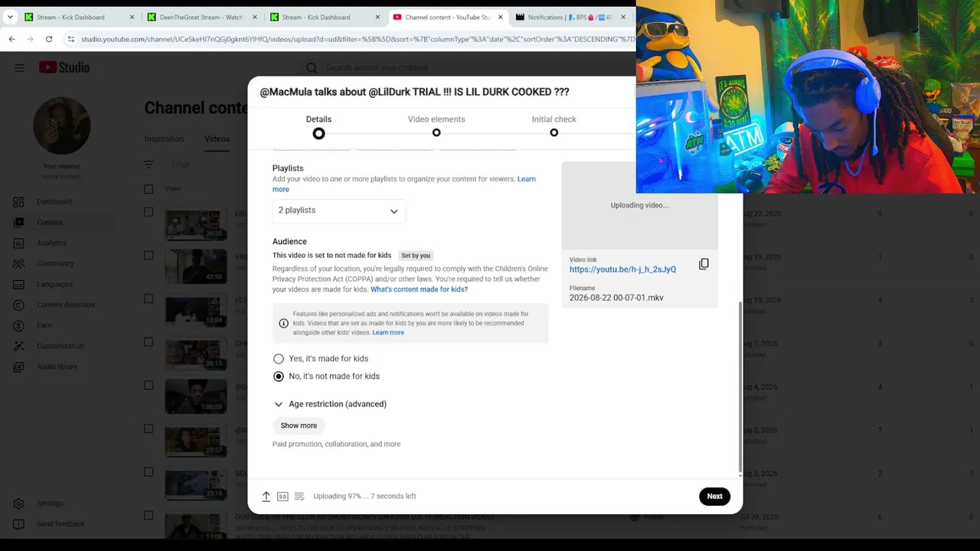Open the YouTube Studio hamburger menu

(19, 67)
